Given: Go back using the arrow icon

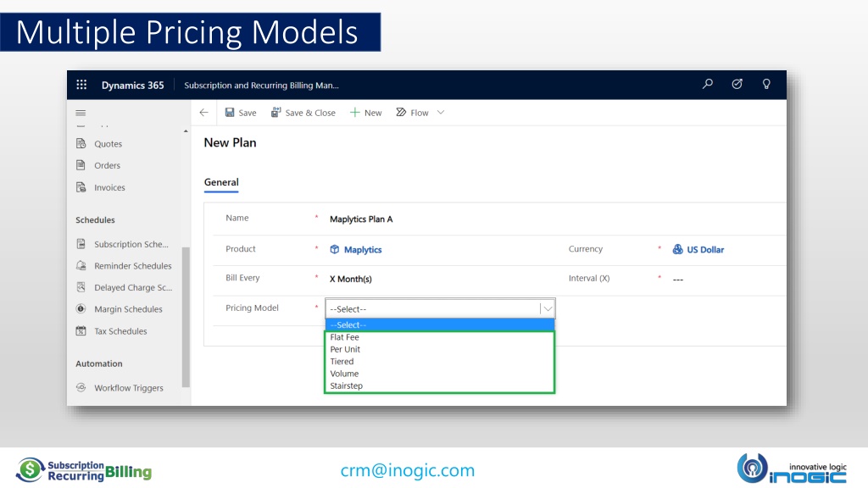Looking at the screenshot, I should pos(203,113).
